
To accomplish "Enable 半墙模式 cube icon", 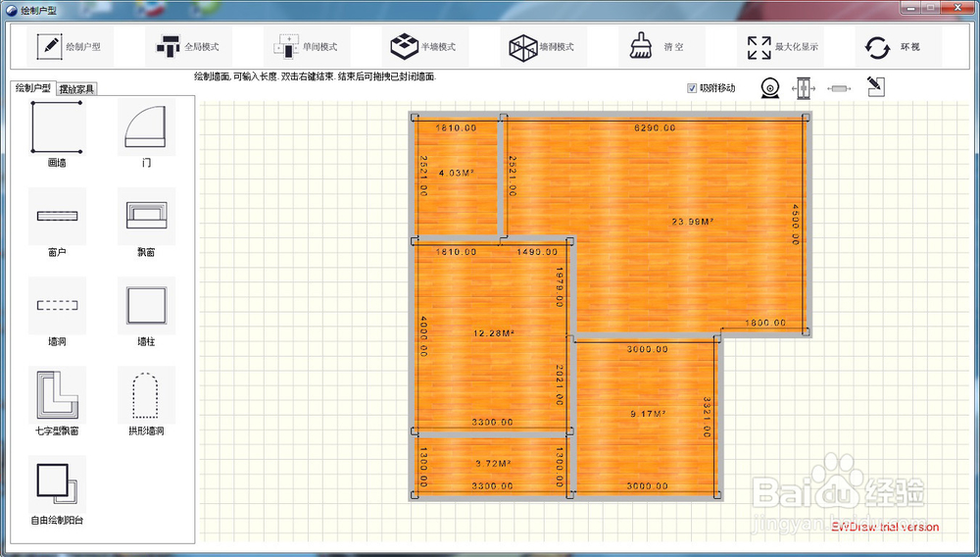I will [405, 47].
